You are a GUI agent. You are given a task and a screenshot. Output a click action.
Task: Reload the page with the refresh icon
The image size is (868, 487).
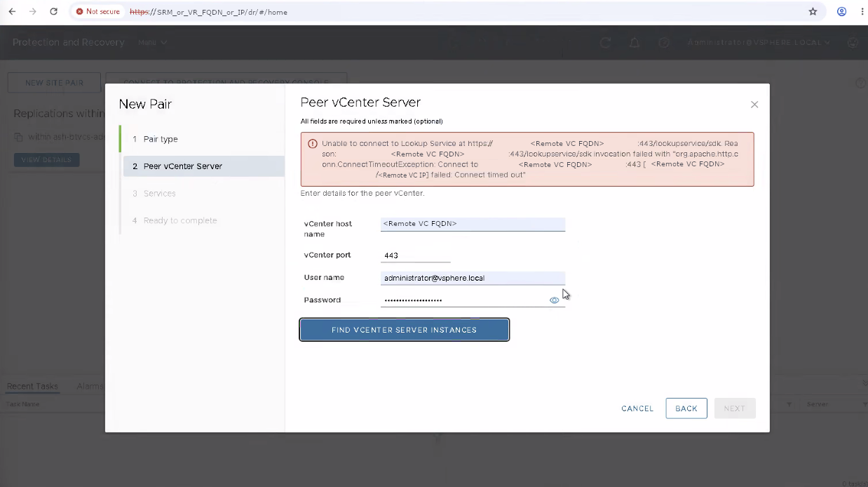point(54,12)
